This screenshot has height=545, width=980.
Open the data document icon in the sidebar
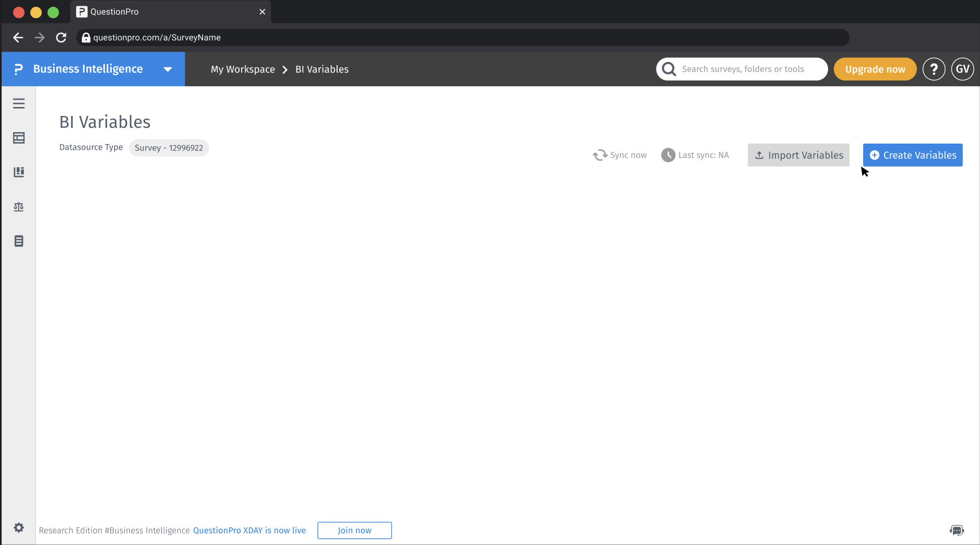tap(19, 241)
